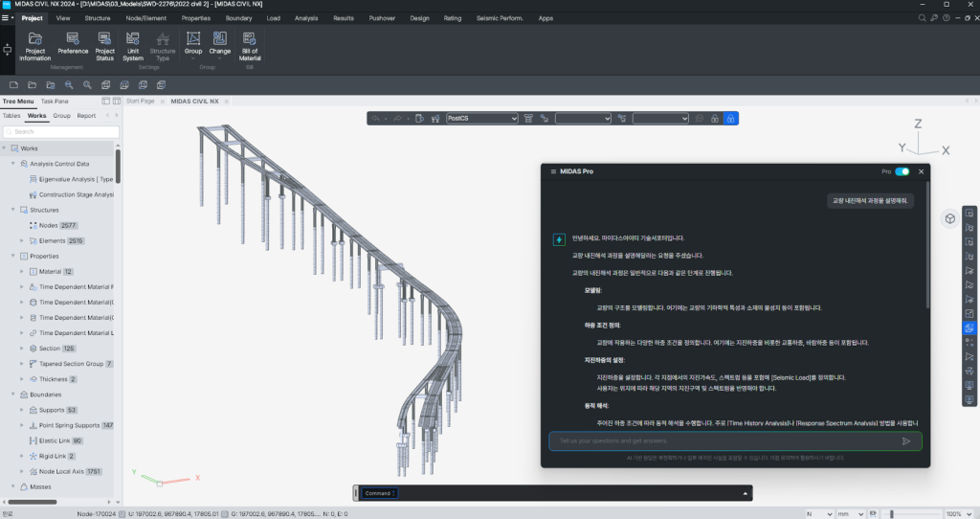
Task: Open the N force unit dropdown
Action: [819, 514]
